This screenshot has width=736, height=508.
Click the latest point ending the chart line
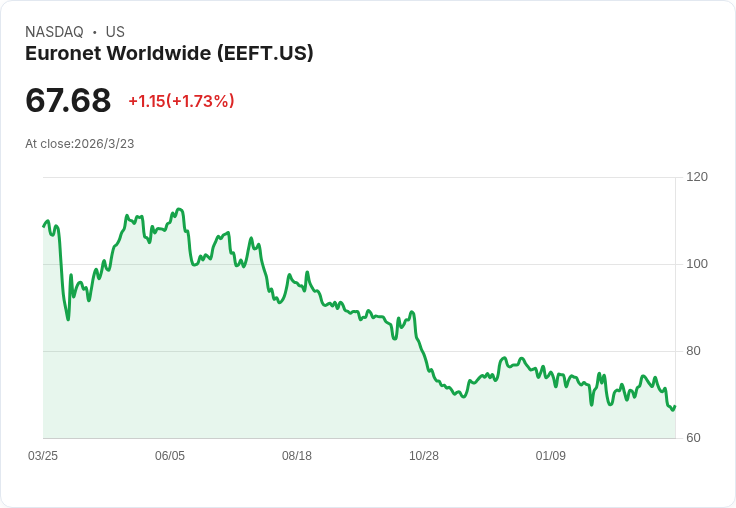coord(675,406)
